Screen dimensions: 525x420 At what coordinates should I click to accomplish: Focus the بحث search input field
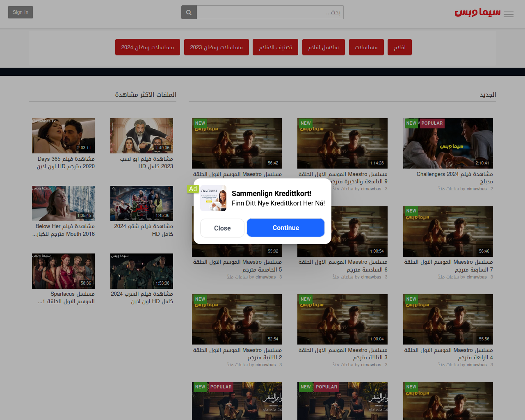(270, 12)
